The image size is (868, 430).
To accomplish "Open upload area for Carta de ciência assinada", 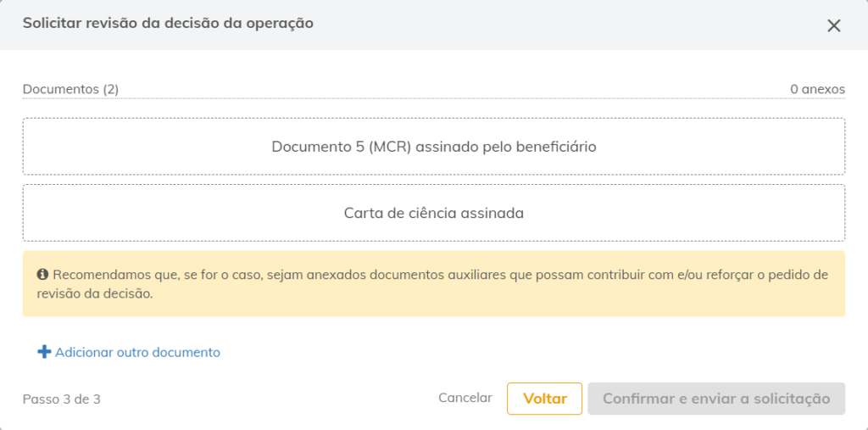I will coord(434,213).
